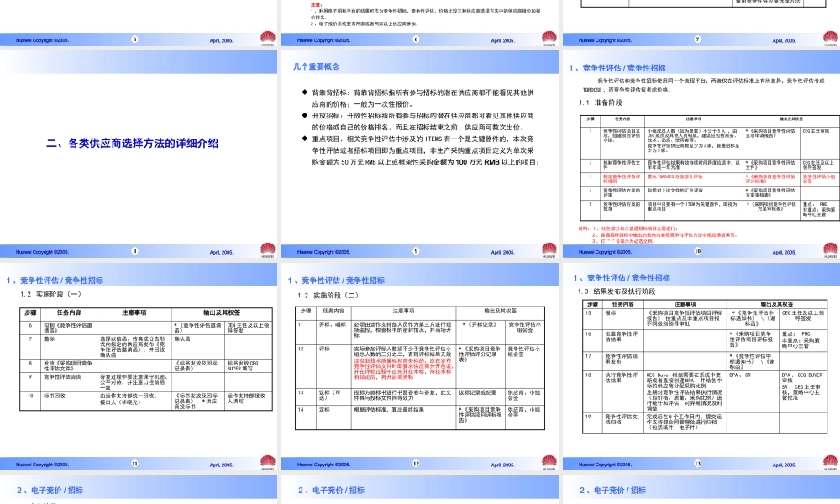
Task: Select slide 8 titled 二、各类供应商选择方法的详细介绍
Action: tap(139, 155)
